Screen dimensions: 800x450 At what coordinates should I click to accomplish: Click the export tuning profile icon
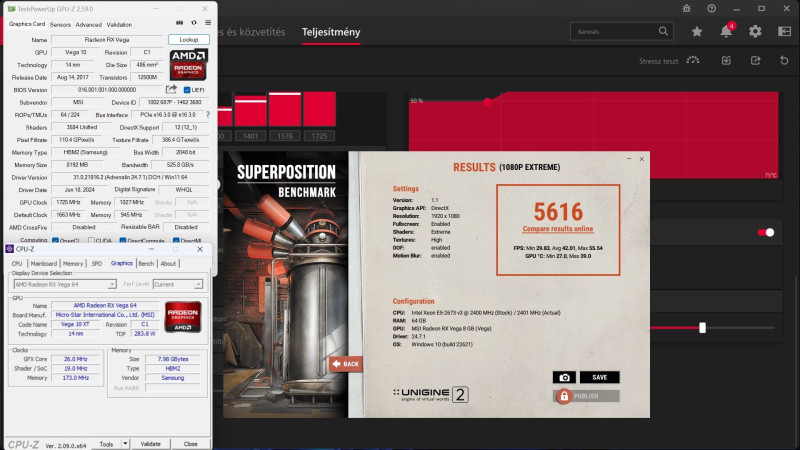755,61
